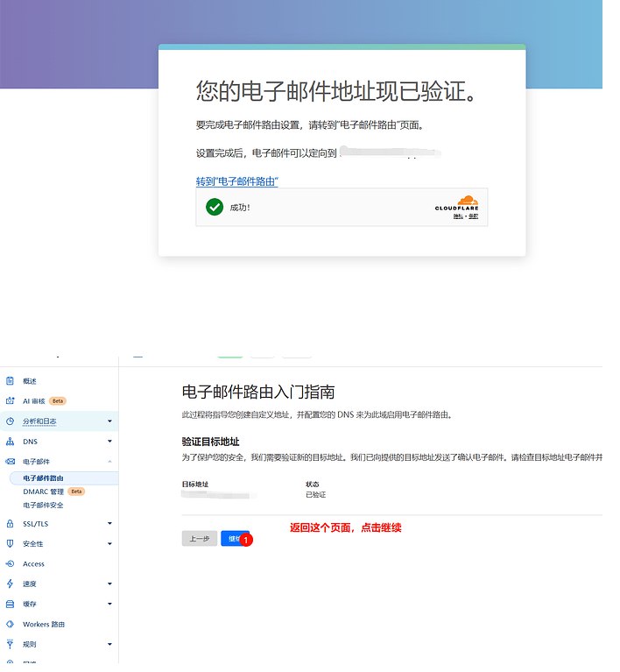
Task: Click the 分析和日志 analytics icon
Action: pos(10,421)
